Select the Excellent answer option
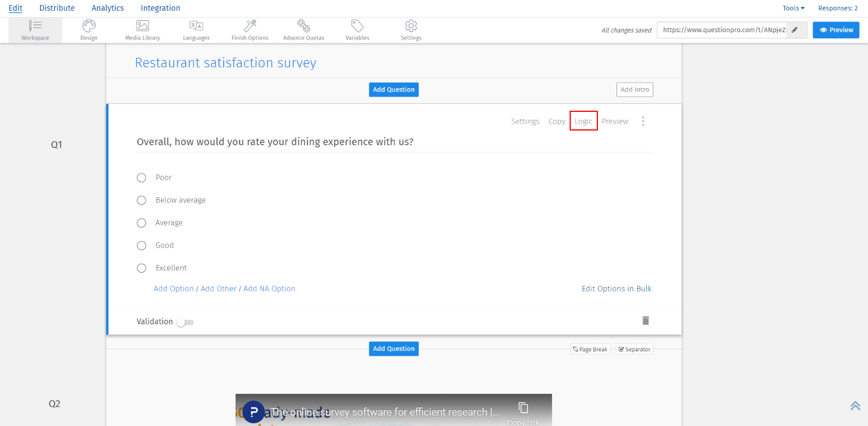Screen dimensions: 868x426 point(141,268)
